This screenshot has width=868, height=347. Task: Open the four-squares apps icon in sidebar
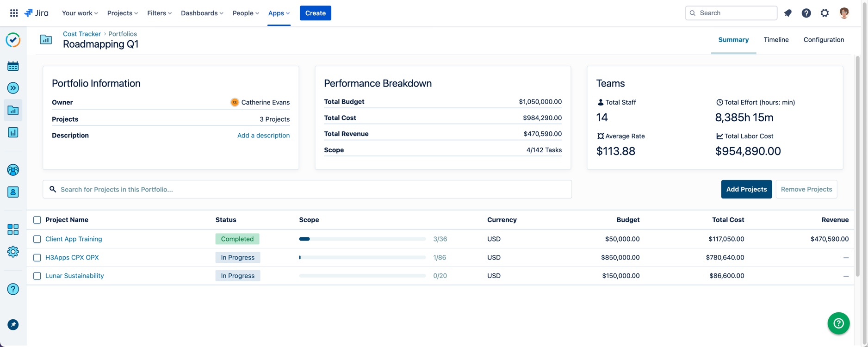click(13, 229)
